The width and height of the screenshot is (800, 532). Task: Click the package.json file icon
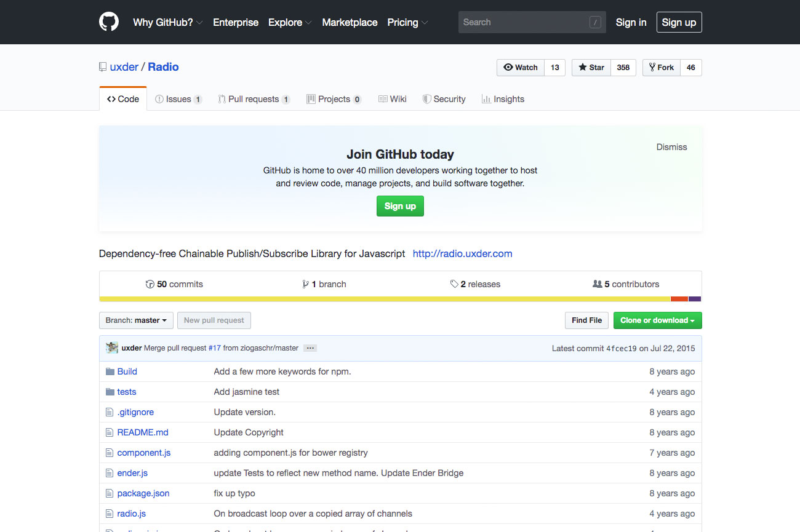coord(110,493)
